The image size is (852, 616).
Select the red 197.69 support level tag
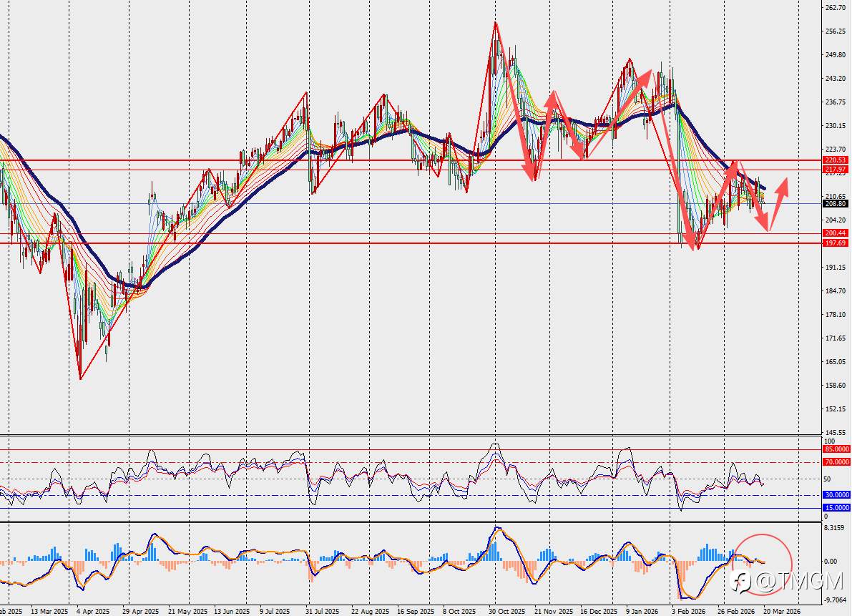pos(836,243)
